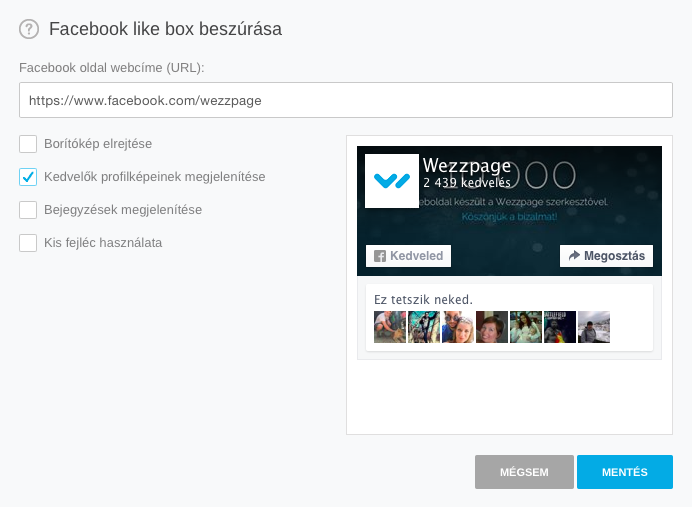
Task: Click the 'Facebook like box beszúrása' heading
Action: (165, 29)
